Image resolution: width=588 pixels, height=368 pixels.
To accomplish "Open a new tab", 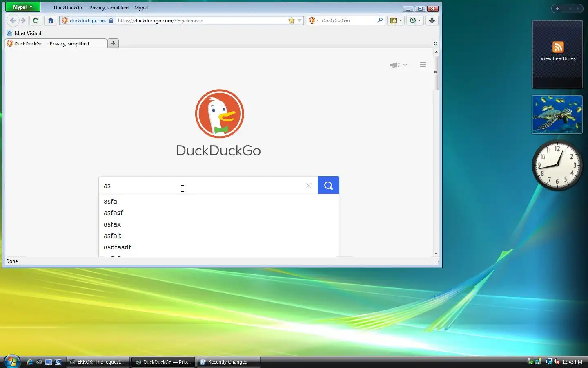I will pyautogui.click(x=113, y=43).
